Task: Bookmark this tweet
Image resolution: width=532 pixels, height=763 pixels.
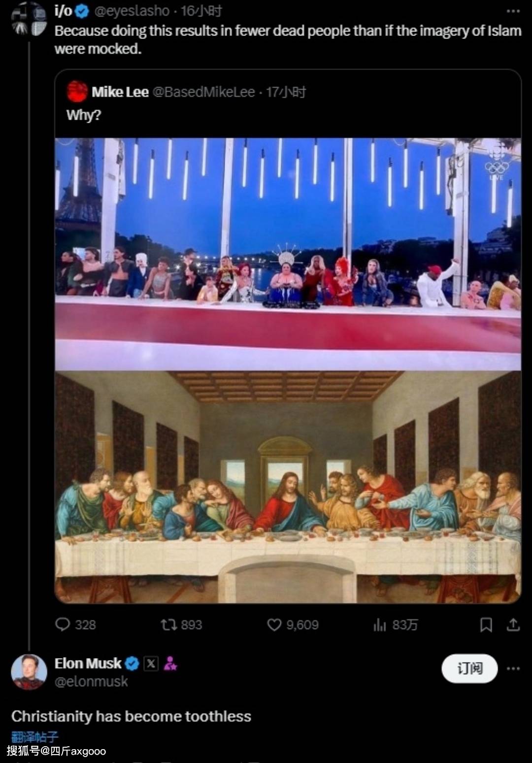Action: pos(486,625)
